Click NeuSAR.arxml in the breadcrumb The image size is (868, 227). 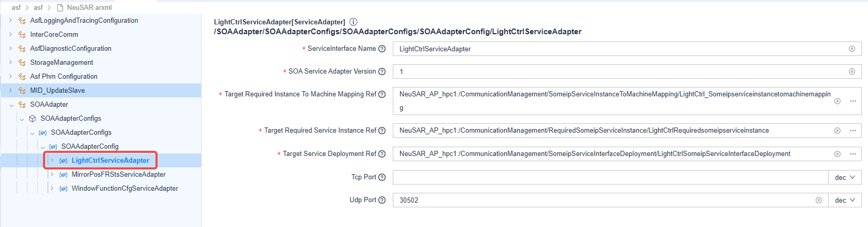point(89,7)
